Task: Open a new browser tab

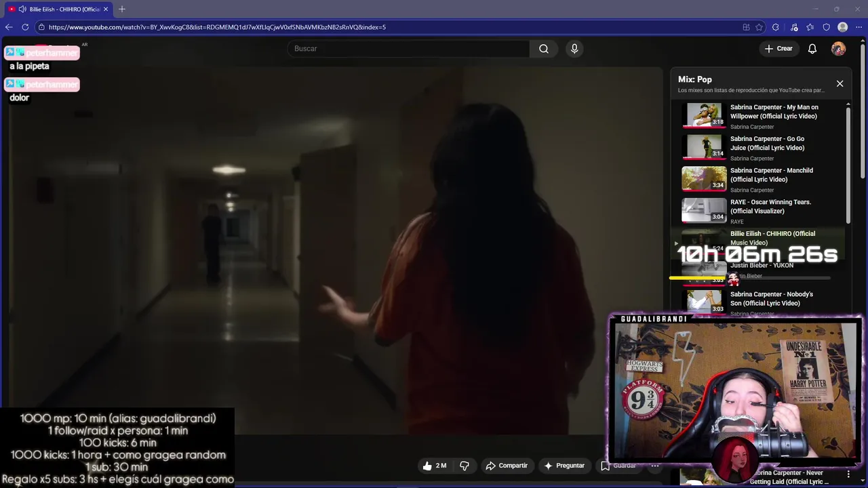Action: click(x=122, y=9)
